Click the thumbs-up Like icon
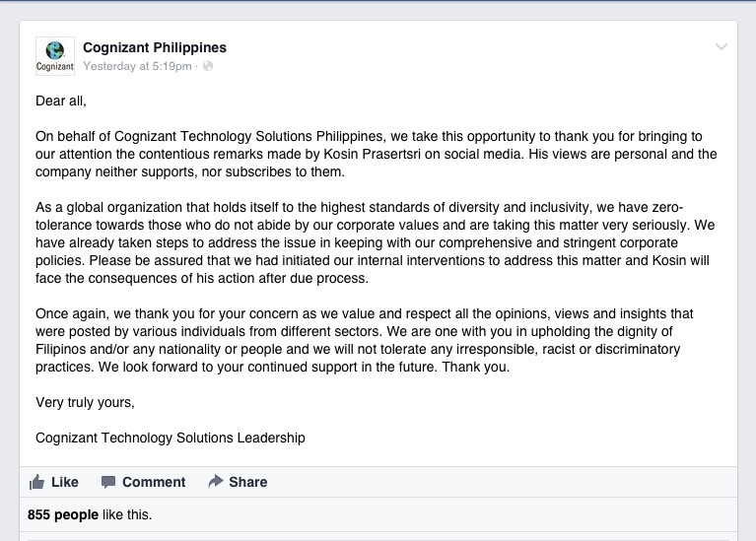This screenshot has height=541, width=756. pos(36,482)
